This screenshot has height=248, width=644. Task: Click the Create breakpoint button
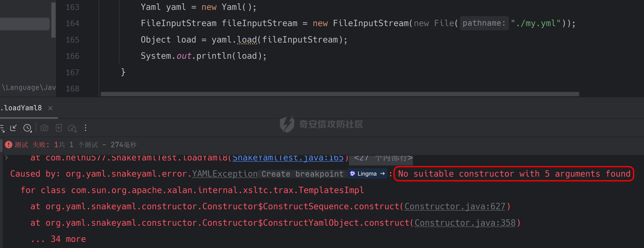[x=303, y=174]
